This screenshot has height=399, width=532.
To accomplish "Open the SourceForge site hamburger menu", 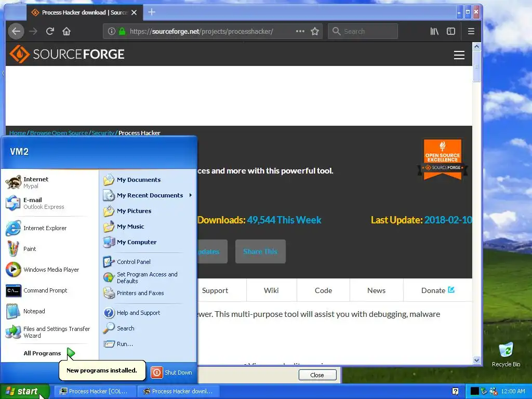I will (x=459, y=55).
